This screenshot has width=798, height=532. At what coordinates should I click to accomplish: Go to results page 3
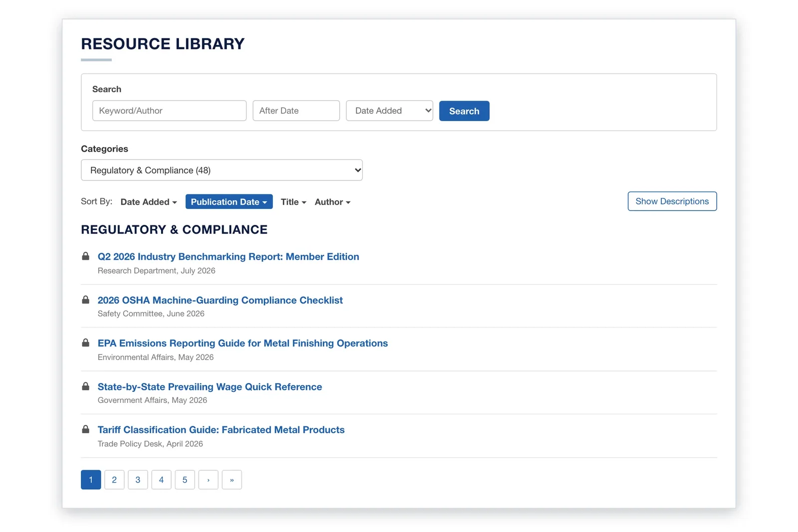pos(138,480)
